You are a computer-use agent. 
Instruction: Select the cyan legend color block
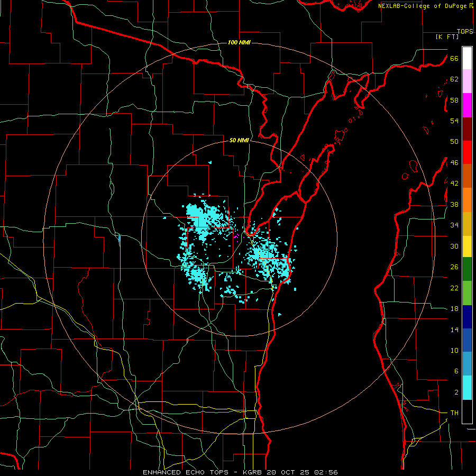pyautogui.click(x=467, y=388)
